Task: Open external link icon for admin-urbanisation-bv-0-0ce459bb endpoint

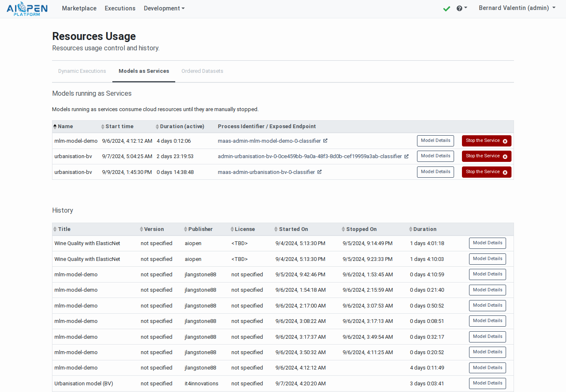Action: pyautogui.click(x=406, y=156)
